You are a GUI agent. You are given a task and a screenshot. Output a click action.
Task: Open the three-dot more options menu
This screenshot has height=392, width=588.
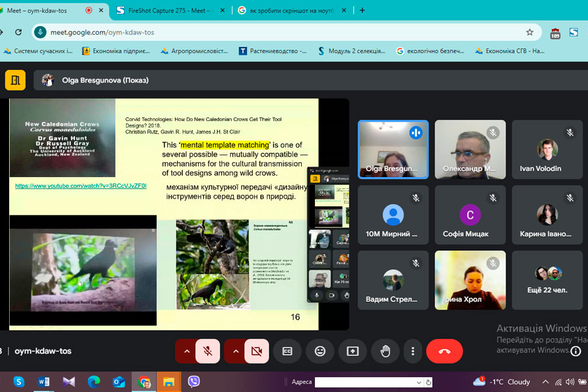[413, 351]
